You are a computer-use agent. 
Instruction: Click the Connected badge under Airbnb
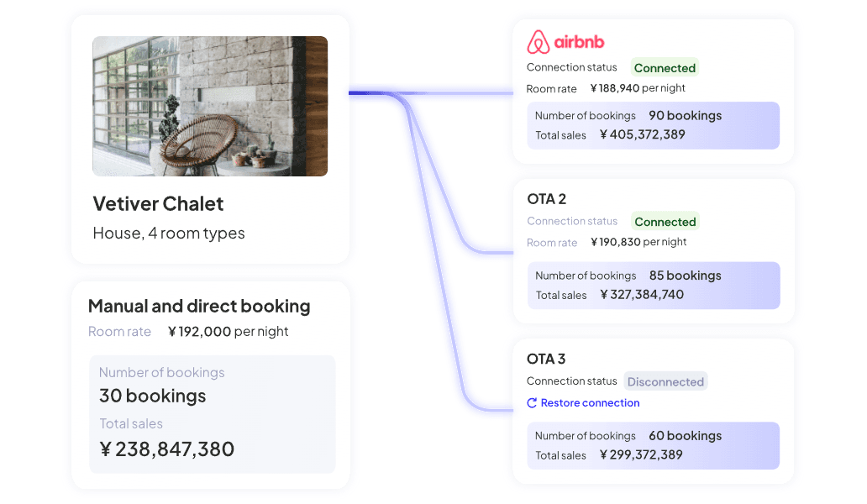point(665,68)
